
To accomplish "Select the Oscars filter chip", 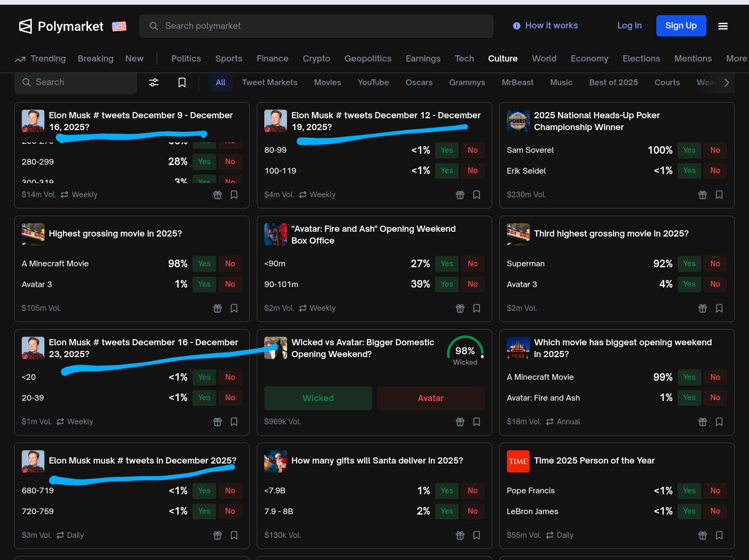I will pyautogui.click(x=418, y=82).
